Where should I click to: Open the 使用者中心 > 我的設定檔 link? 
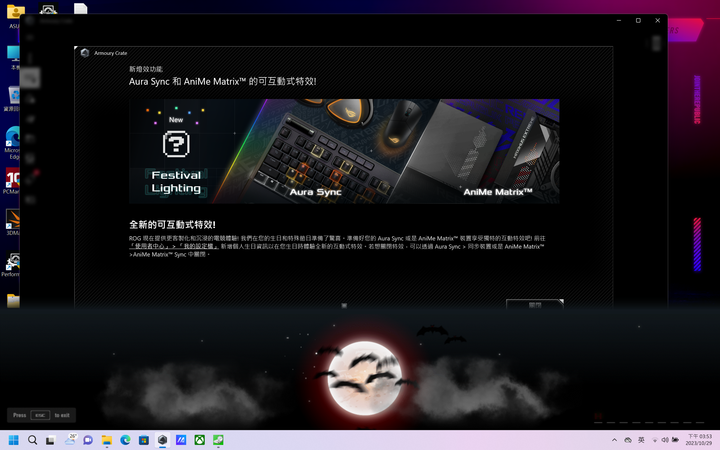point(174,246)
